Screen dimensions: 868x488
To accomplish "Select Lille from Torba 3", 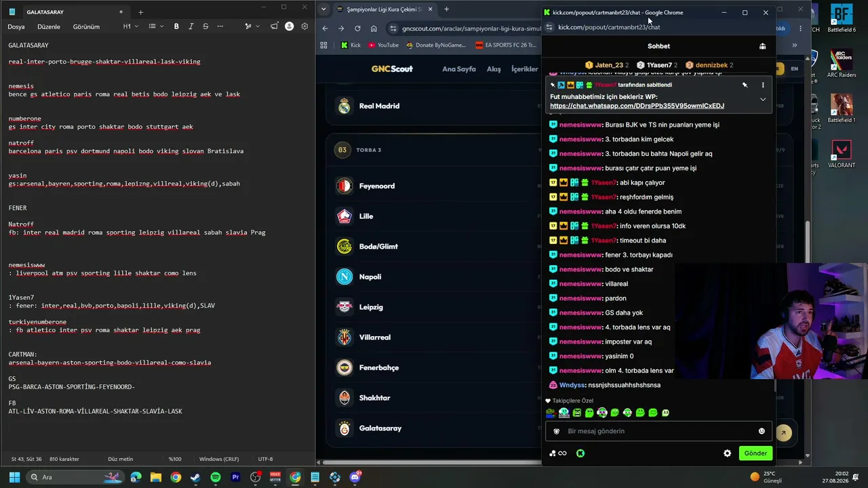I will point(434,216).
